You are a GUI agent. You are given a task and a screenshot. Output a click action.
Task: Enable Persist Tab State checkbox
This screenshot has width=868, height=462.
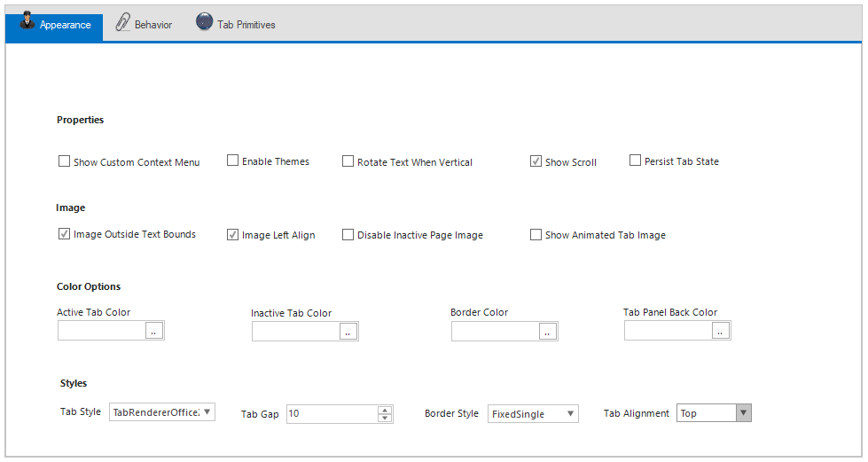[635, 161]
